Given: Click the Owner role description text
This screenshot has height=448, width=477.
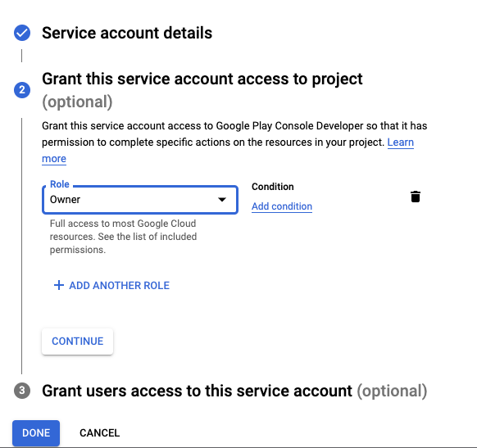Looking at the screenshot, I should (123, 237).
